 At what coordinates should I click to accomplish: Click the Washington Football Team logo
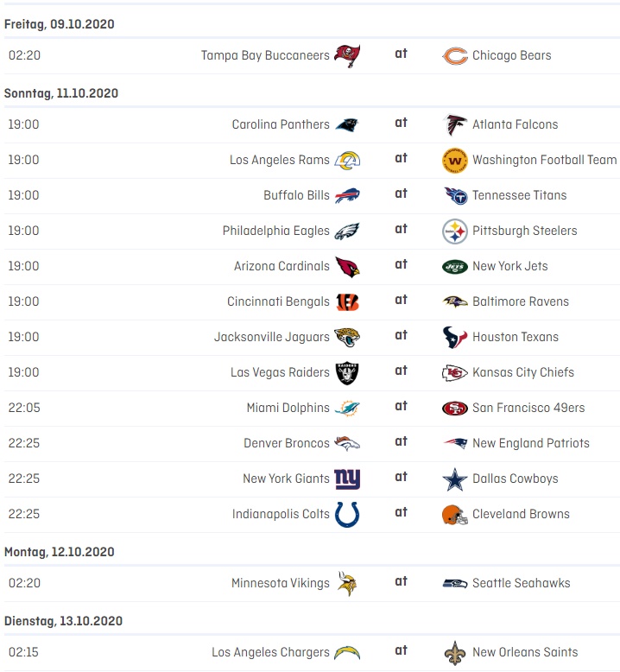[455, 160]
